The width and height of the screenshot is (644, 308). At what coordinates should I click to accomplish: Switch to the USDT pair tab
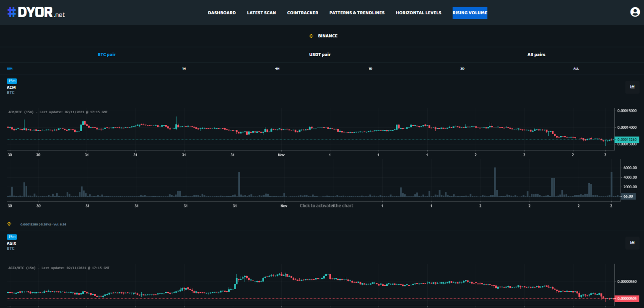coord(319,54)
